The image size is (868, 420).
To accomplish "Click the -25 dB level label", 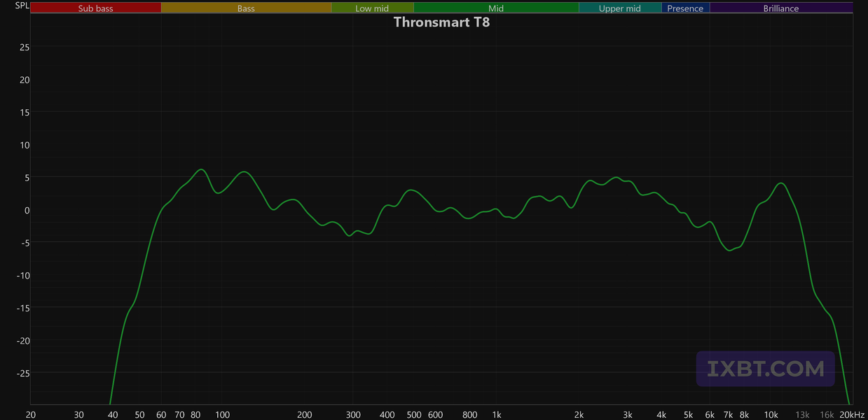I will tap(22, 373).
